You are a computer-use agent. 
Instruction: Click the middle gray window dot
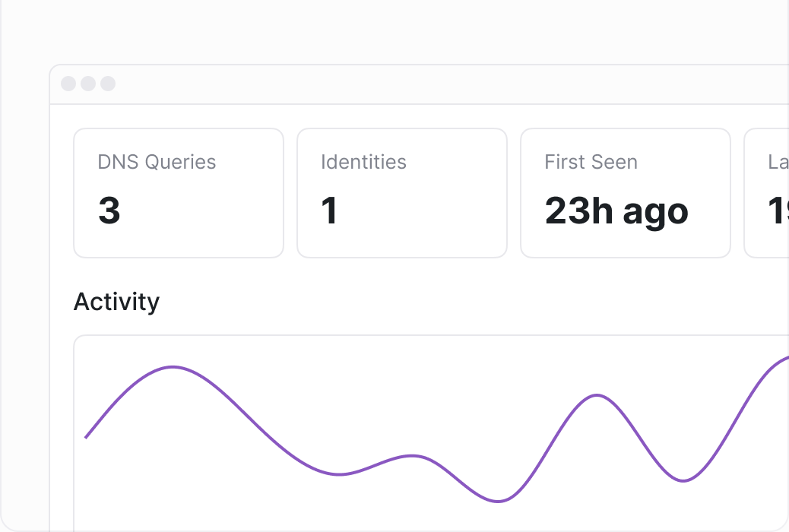[x=88, y=84]
